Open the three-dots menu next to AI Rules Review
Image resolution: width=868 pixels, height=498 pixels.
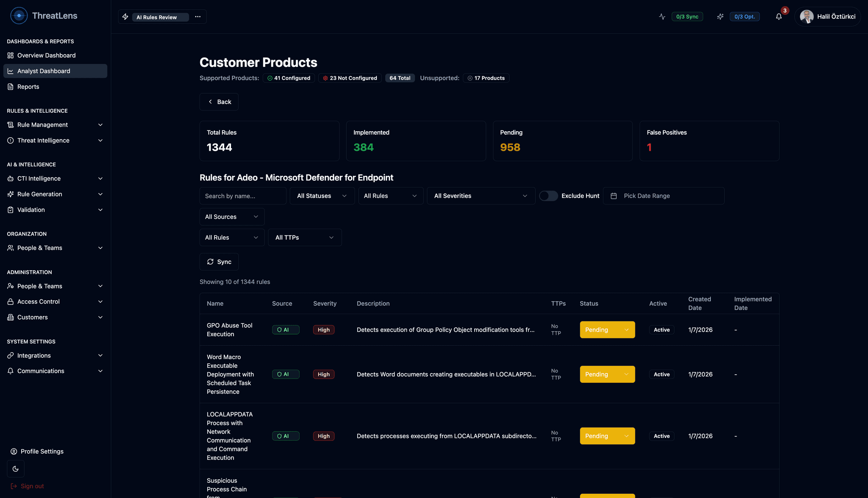pos(198,17)
